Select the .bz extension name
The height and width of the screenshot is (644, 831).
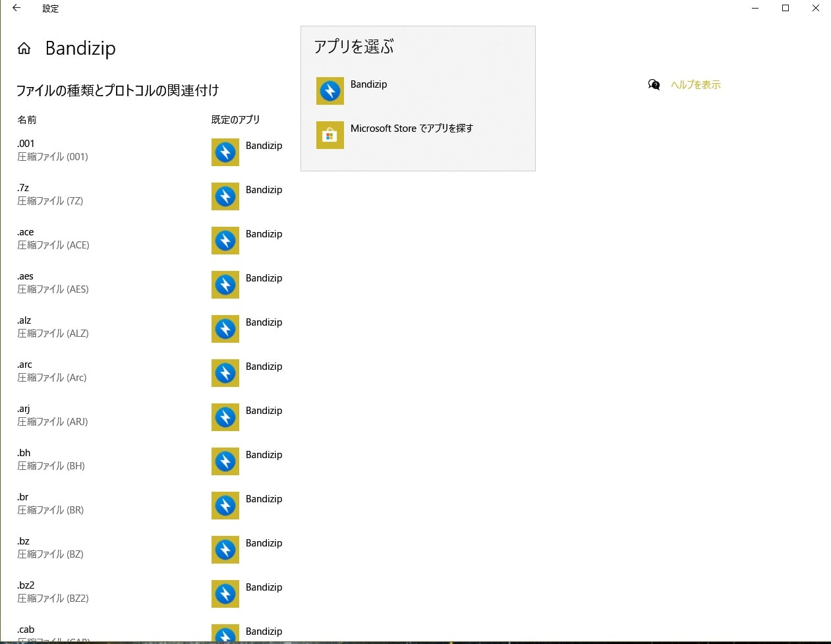click(x=23, y=541)
